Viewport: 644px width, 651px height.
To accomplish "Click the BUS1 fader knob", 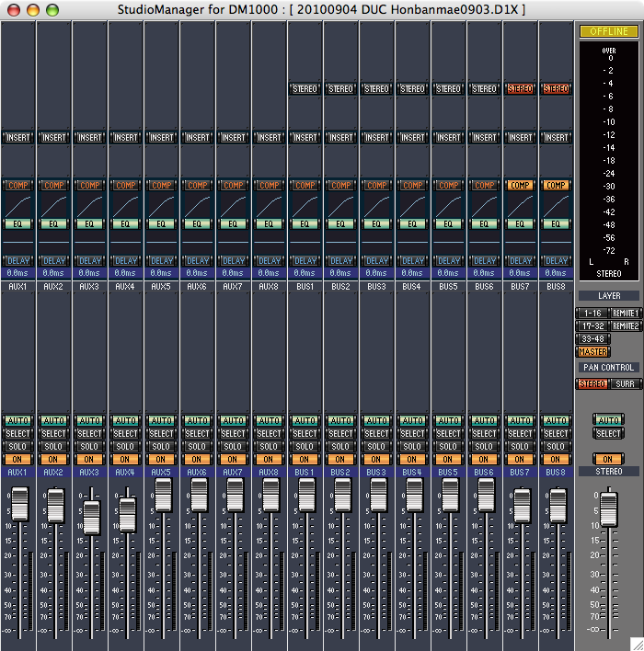I will (306, 495).
